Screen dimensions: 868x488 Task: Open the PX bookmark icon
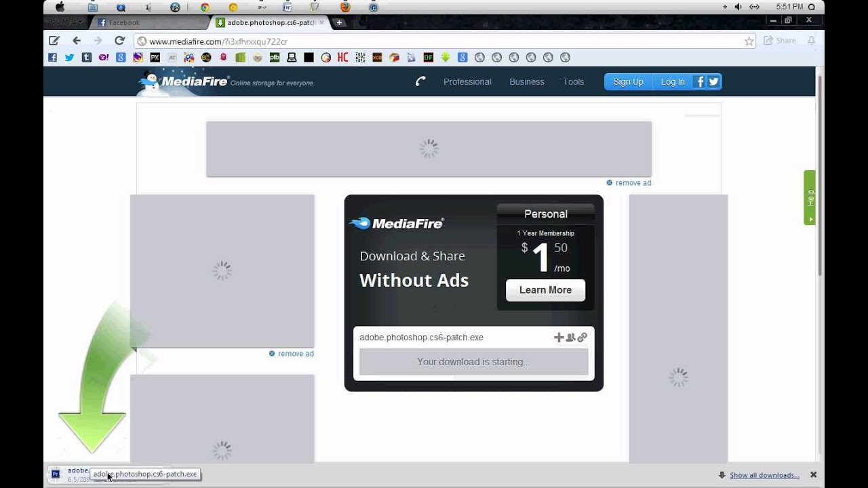click(x=155, y=58)
